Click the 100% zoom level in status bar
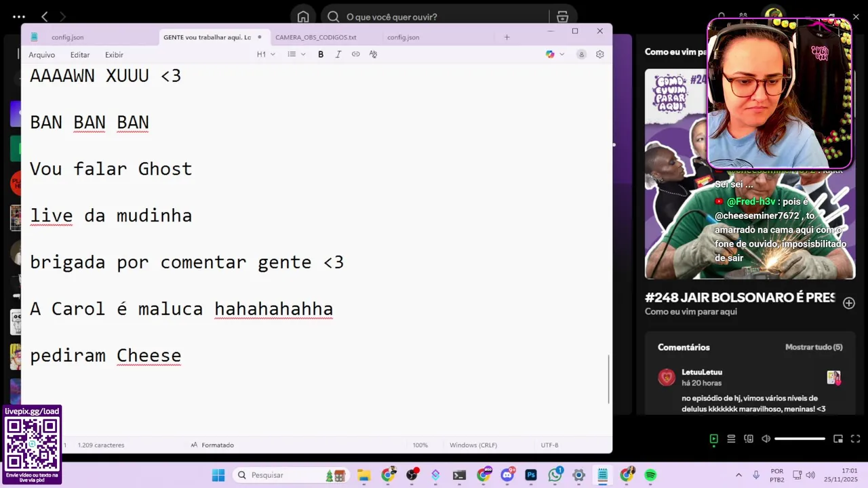This screenshot has height=488, width=868. point(420,445)
